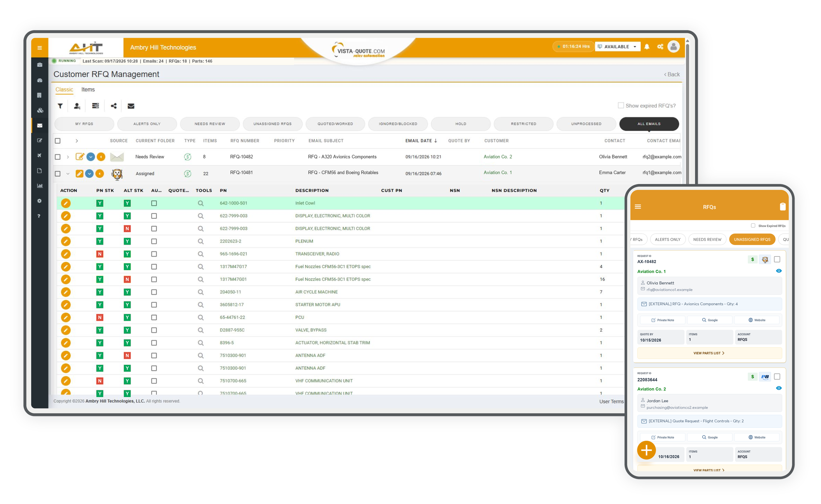Viewport: 821px width, 504px height.
Task: Select the Classic tab
Action: pyautogui.click(x=64, y=89)
